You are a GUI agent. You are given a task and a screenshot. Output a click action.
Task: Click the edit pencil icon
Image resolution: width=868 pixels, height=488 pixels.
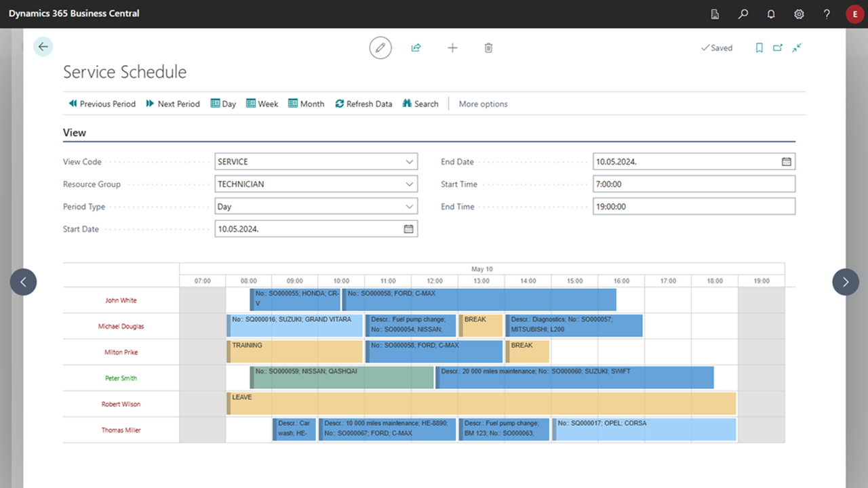click(380, 47)
